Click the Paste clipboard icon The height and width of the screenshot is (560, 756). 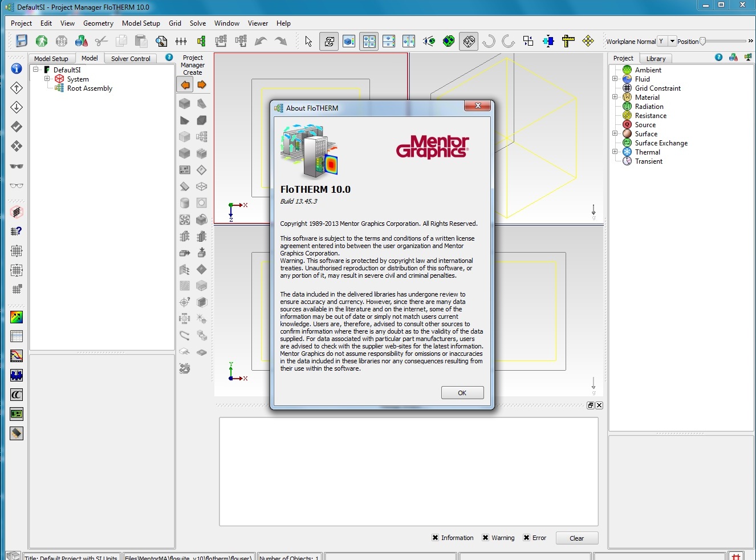[141, 41]
